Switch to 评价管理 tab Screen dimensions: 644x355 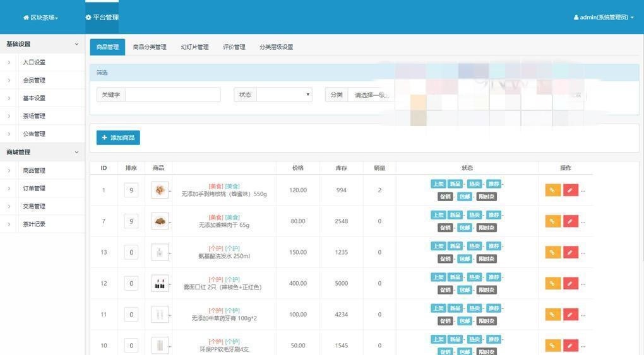tap(234, 47)
